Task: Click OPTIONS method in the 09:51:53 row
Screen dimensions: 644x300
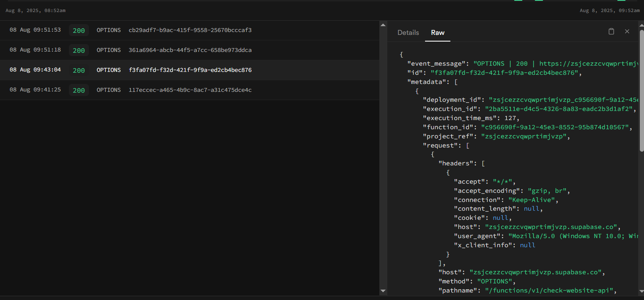Action: click(109, 30)
